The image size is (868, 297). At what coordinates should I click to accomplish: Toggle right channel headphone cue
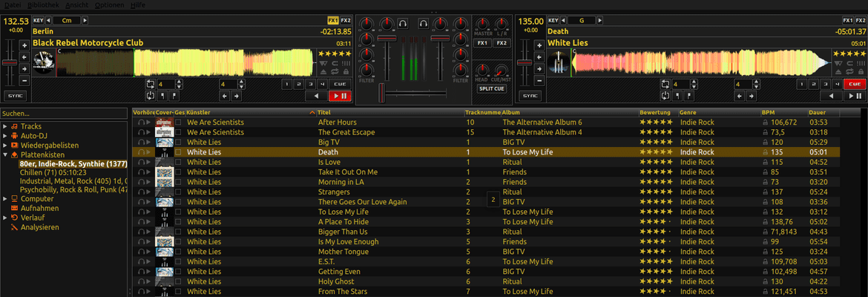pyautogui.click(x=424, y=23)
